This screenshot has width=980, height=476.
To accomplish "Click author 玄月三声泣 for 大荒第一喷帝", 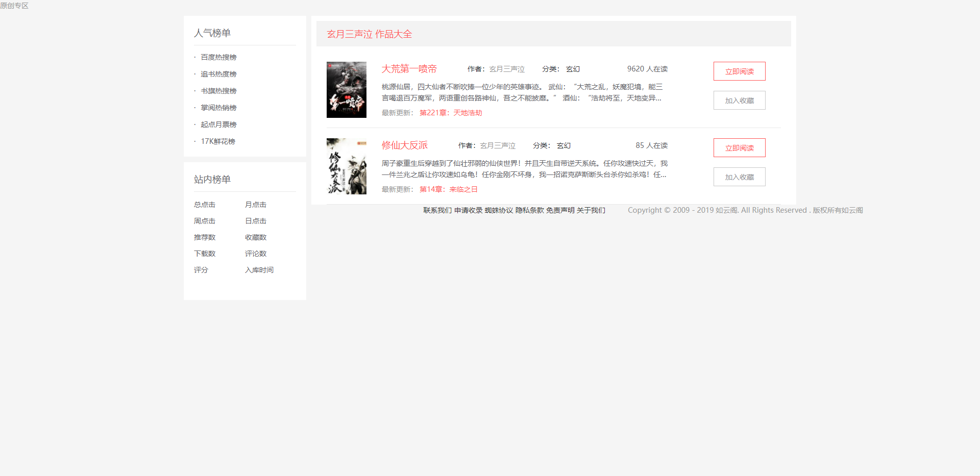I will click(x=507, y=69).
